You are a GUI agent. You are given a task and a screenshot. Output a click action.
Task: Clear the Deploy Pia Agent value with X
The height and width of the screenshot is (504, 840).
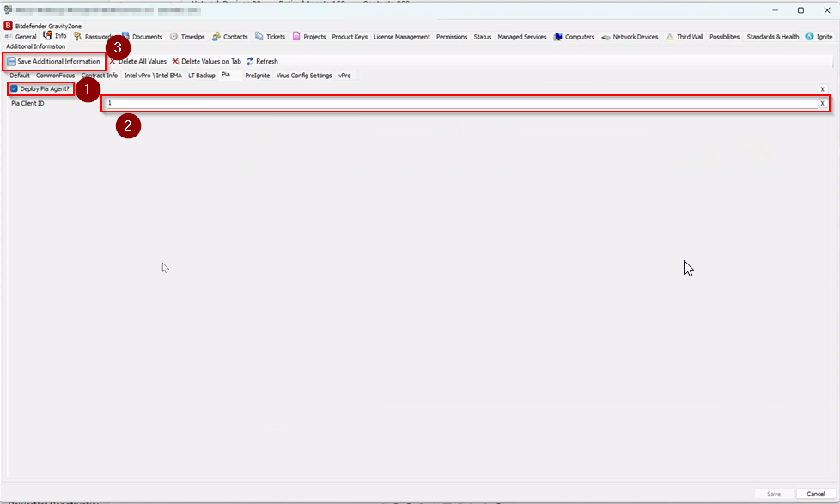coord(822,89)
